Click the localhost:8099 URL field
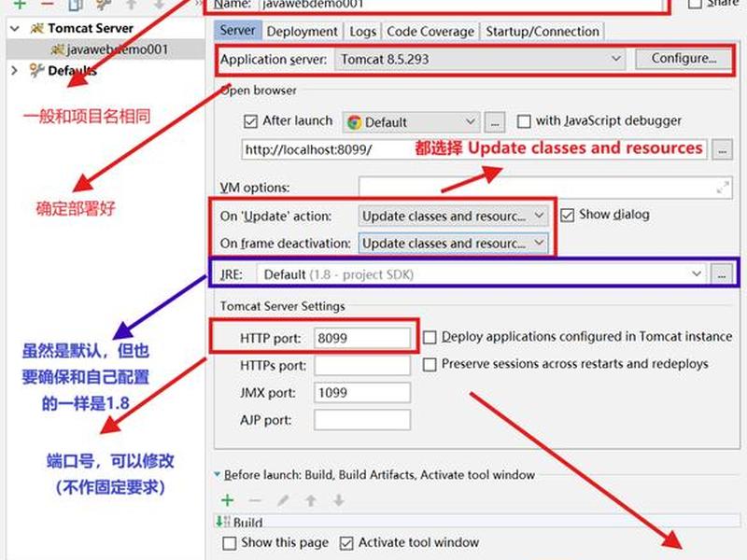 coord(474,149)
